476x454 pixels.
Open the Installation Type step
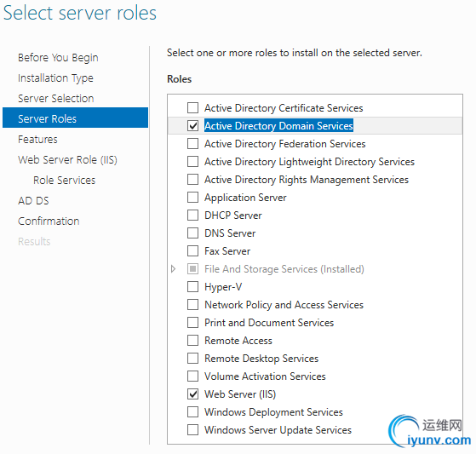[55, 78]
